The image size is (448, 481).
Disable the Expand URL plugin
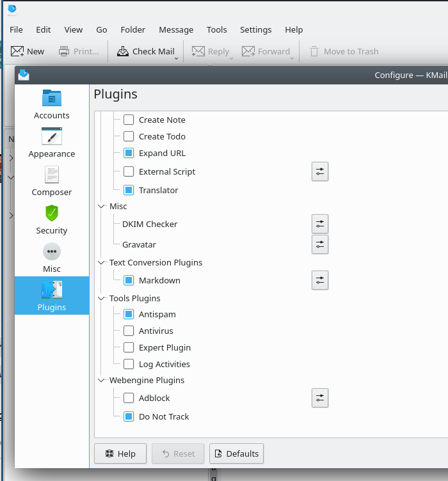(129, 153)
